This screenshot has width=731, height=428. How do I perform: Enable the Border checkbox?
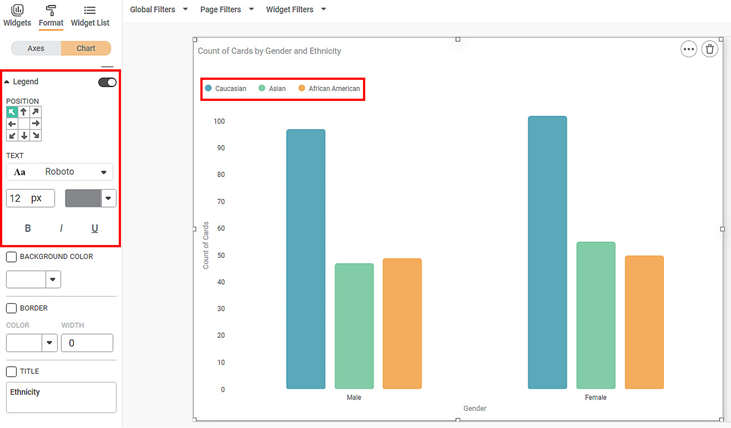[x=11, y=308]
